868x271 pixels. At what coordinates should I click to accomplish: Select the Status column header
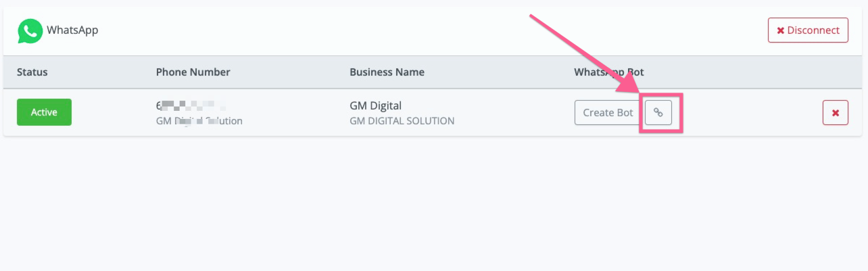point(32,72)
